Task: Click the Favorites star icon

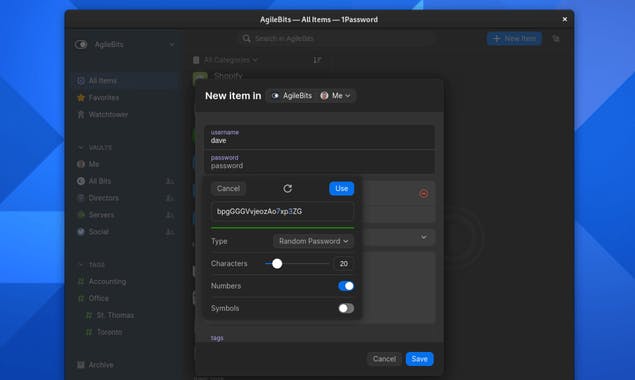Action: click(x=81, y=98)
